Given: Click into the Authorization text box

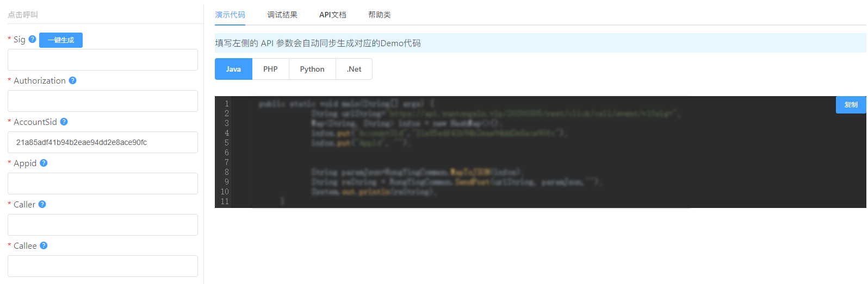Looking at the screenshot, I should (x=103, y=101).
